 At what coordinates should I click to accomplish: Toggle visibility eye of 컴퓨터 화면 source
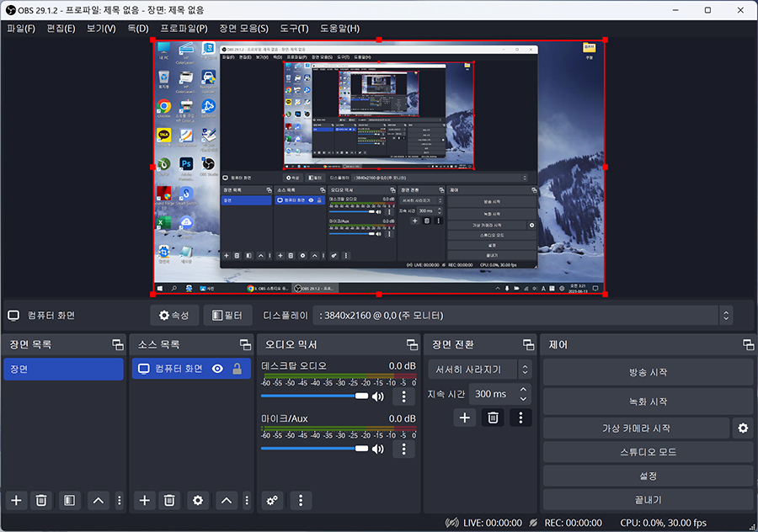(217, 369)
